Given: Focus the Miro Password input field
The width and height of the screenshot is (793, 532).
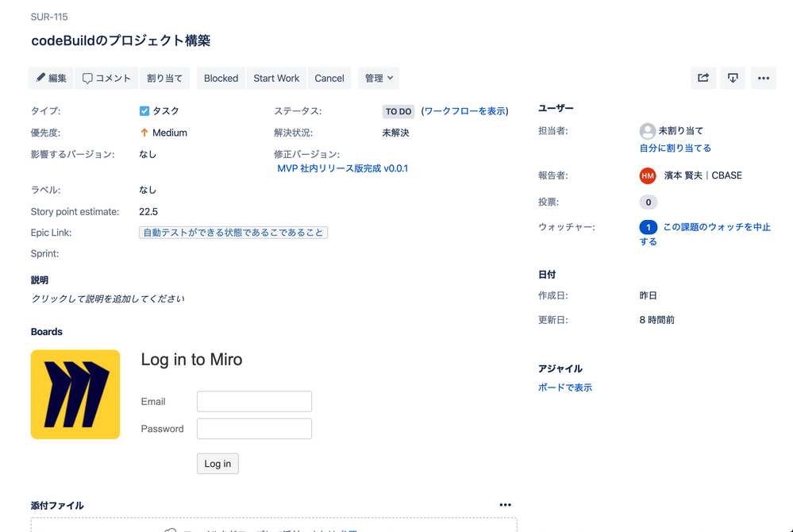Looking at the screenshot, I should [x=254, y=429].
